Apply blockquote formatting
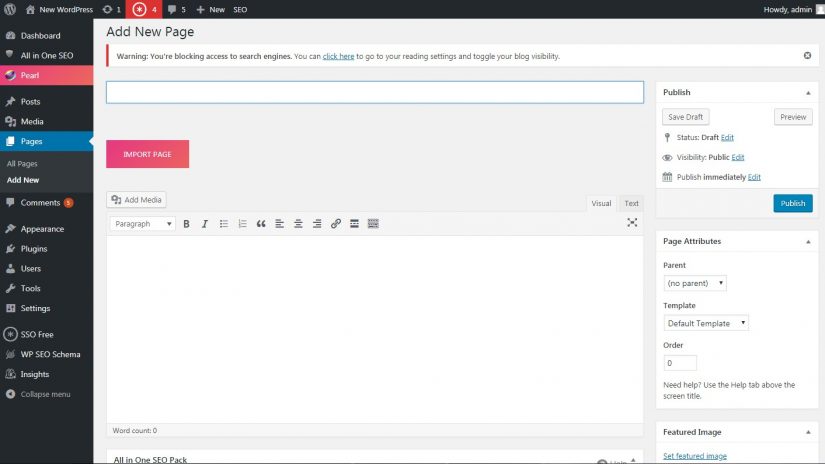 point(261,224)
